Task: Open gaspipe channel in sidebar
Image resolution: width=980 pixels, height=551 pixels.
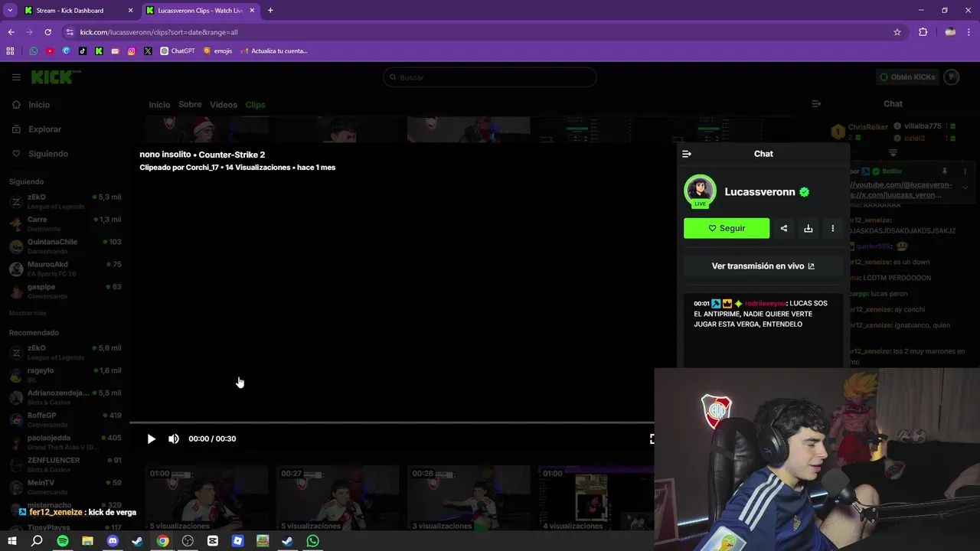Action: click(x=65, y=291)
